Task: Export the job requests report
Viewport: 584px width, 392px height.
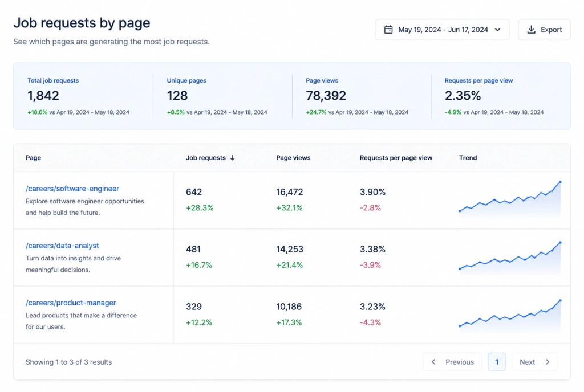Action: pos(544,30)
